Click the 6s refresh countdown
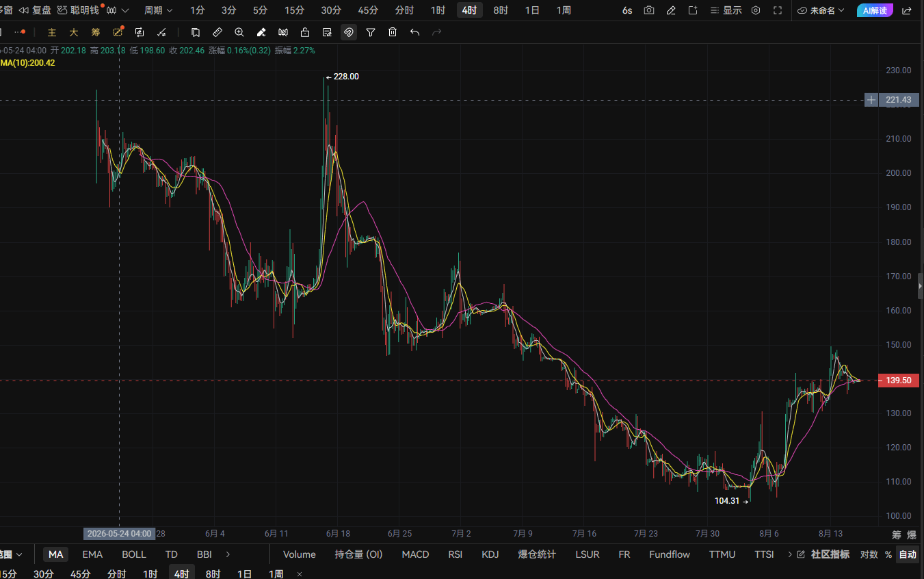924x579 pixels. point(627,10)
